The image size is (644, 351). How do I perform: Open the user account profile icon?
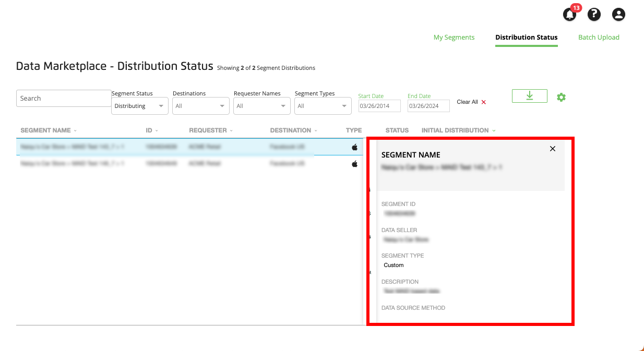[x=618, y=14]
